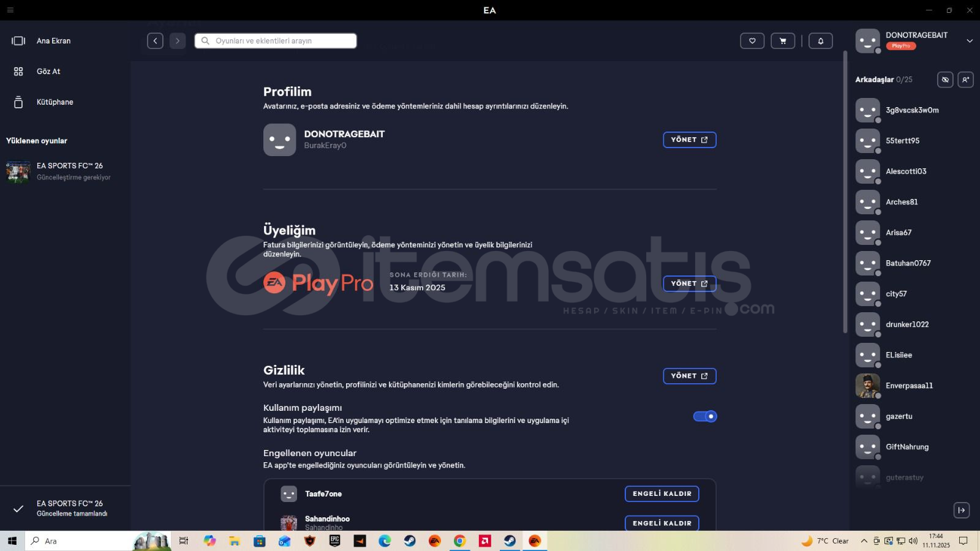
Task: Click the game search field
Action: [276, 41]
